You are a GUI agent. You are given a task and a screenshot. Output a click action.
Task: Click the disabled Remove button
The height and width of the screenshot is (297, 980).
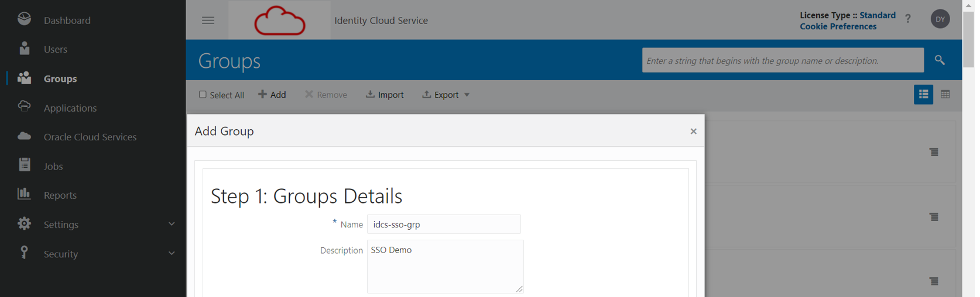pos(326,95)
